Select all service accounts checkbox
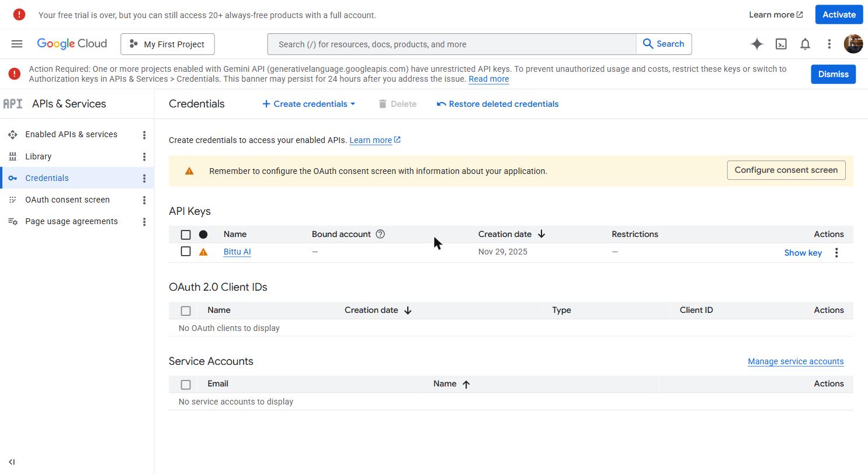 [x=186, y=385]
